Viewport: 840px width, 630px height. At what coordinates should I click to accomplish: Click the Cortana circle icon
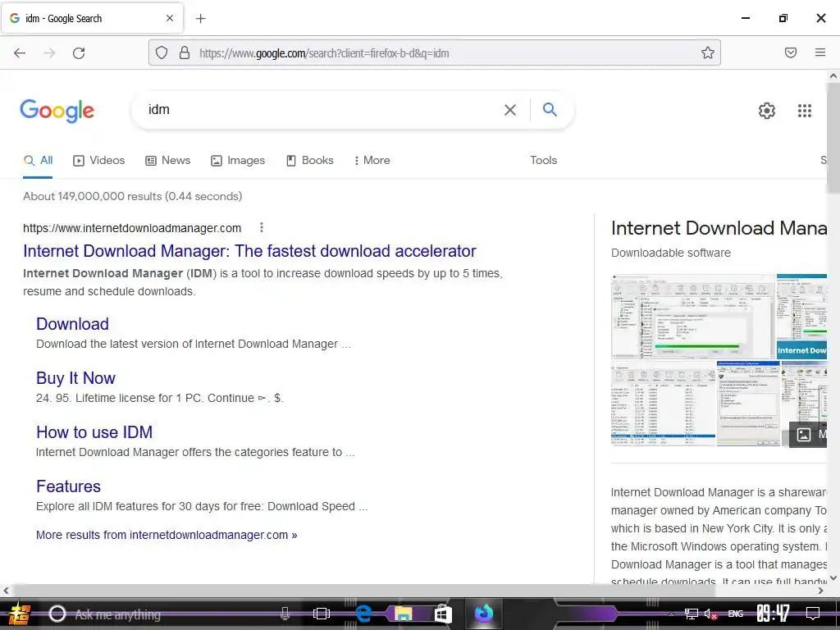[x=57, y=614]
